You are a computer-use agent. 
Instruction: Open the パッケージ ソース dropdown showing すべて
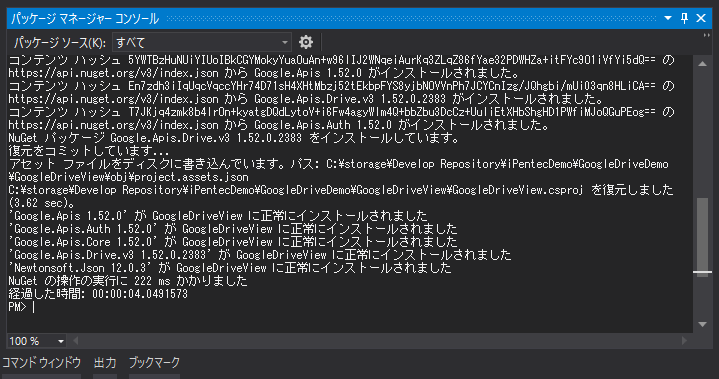[202, 43]
